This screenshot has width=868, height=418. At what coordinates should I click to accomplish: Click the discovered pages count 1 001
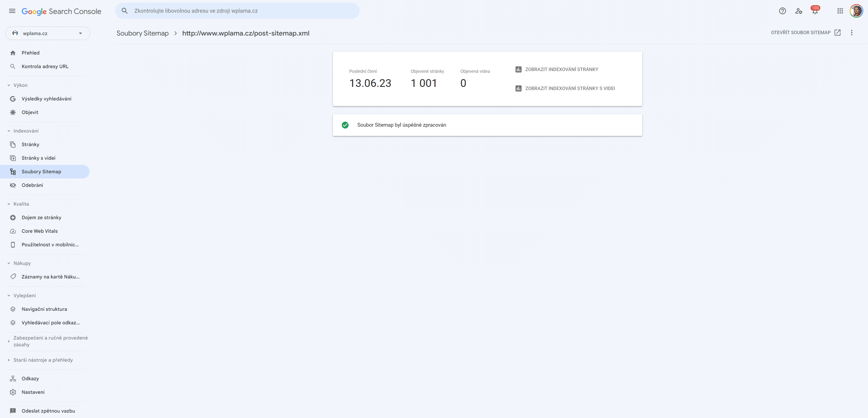(x=424, y=83)
